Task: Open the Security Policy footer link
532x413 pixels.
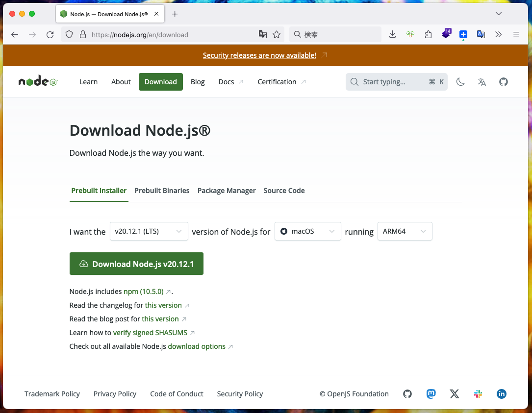Action: tap(240, 394)
